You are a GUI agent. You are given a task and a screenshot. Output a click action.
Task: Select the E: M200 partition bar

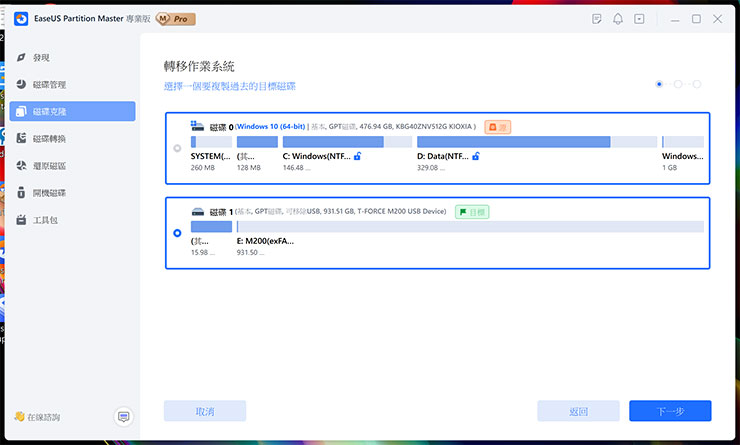click(x=470, y=227)
